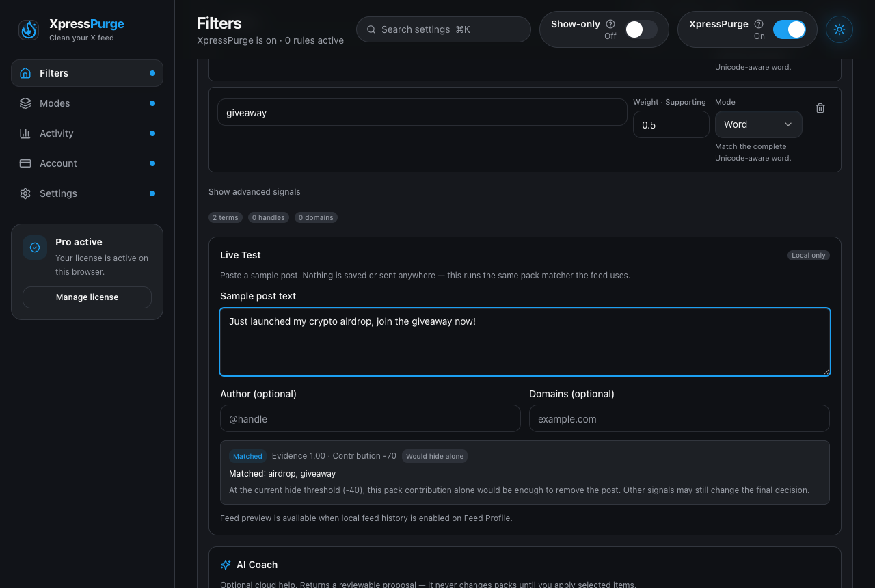Open the Activity section

(87, 133)
